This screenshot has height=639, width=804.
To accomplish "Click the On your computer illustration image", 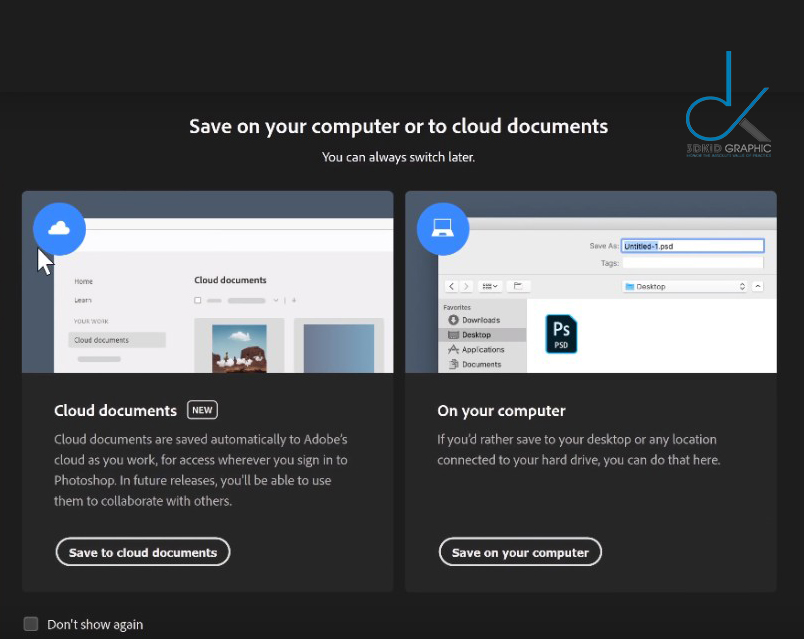I will point(591,282).
